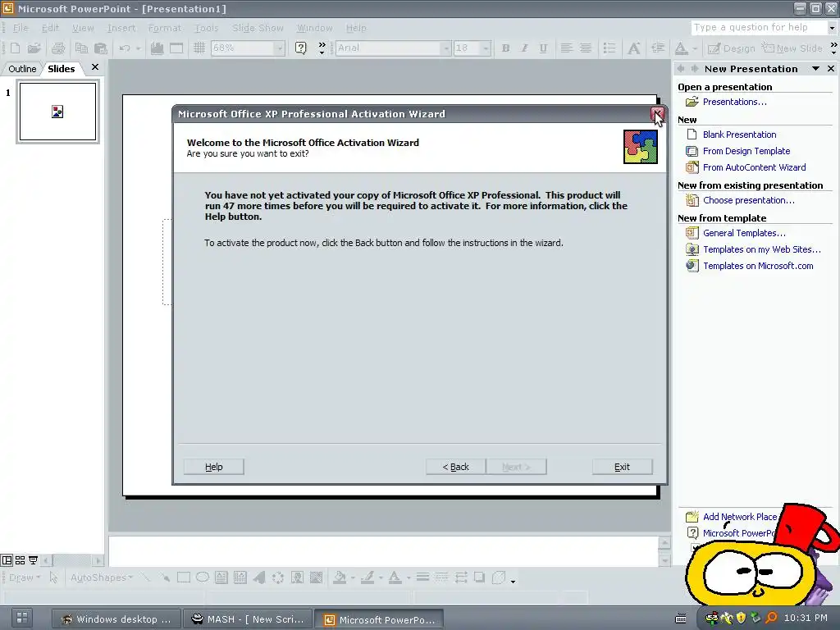Click the Line Style icon on Drawing toolbar
Image resolution: width=840 pixels, height=630 pixels.
coord(422,577)
